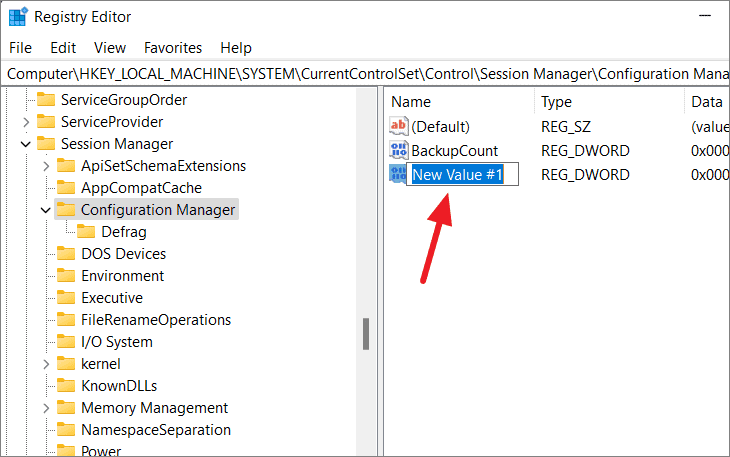Click the ServiceGroupOrder folder icon
The height and width of the screenshot is (457, 730).
tap(46, 99)
